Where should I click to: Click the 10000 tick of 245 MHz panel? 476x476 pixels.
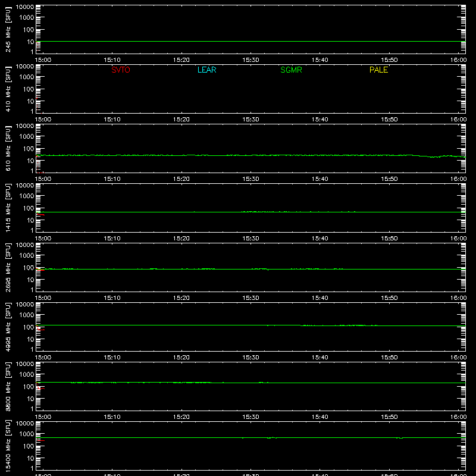point(25,7)
